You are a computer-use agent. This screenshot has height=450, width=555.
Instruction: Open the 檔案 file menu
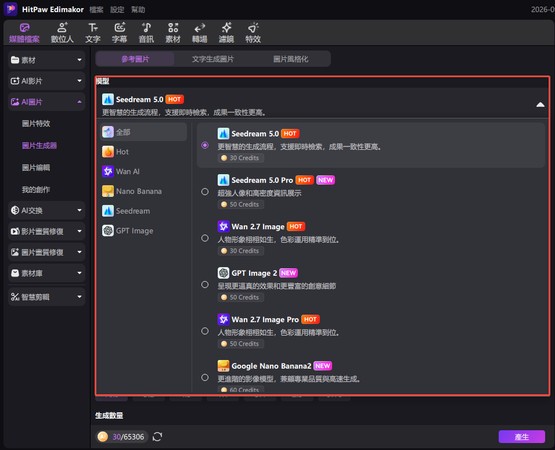point(96,10)
